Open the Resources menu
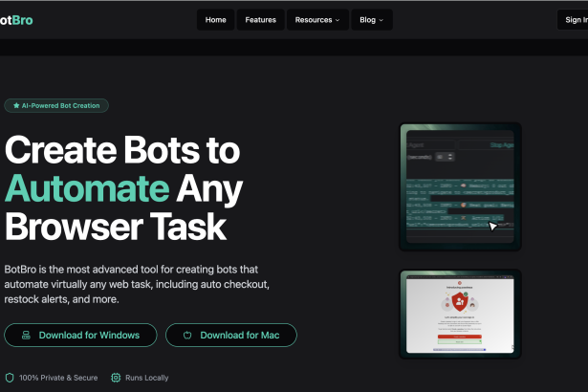The image size is (588, 392). point(317,20)
